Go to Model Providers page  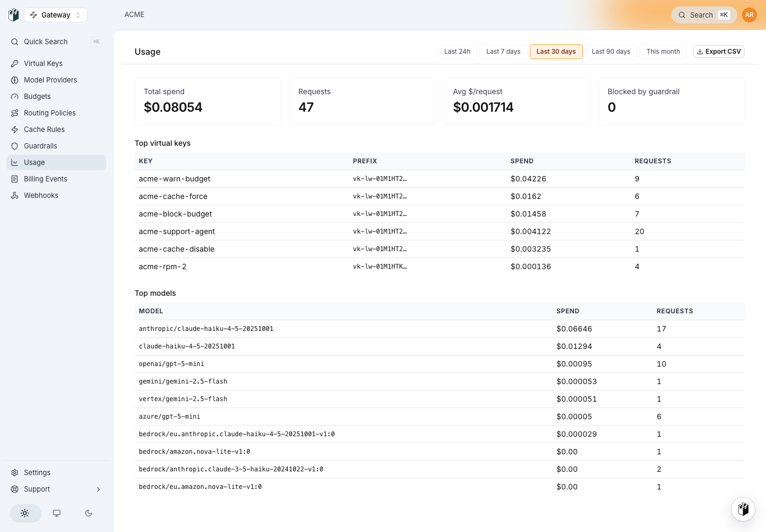(x=56, y=80)
